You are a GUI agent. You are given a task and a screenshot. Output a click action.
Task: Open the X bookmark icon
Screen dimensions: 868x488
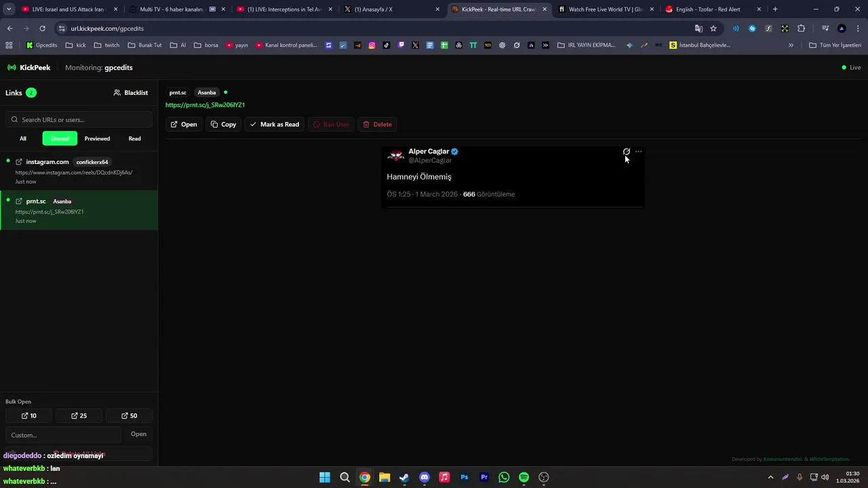coord(415,45)
